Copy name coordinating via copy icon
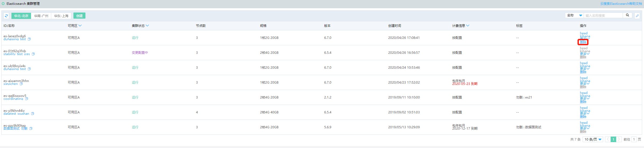This screenshot has width=644, height=148. (x=27, y=99)
